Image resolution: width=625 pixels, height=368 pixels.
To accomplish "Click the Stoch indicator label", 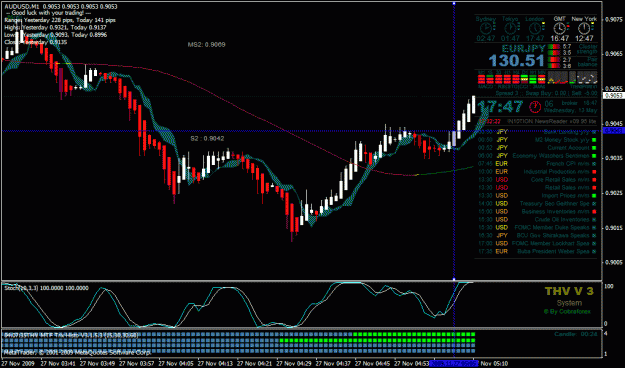I will pyautogui.click(x=46, y=288).
